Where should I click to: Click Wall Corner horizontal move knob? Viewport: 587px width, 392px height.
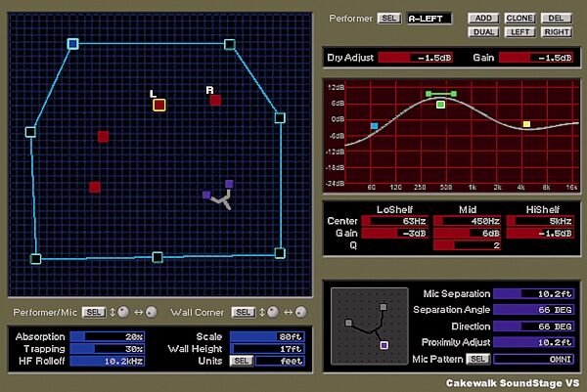pos(301,312)
